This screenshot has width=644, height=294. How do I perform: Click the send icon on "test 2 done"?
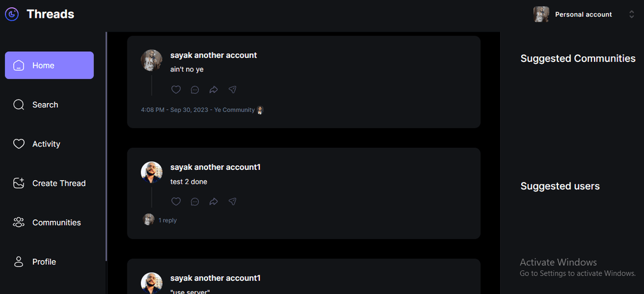point(233,201)
